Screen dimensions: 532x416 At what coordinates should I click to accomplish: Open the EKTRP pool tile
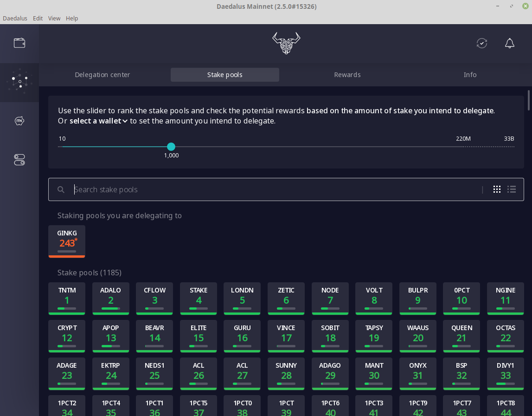click(110, 374)
